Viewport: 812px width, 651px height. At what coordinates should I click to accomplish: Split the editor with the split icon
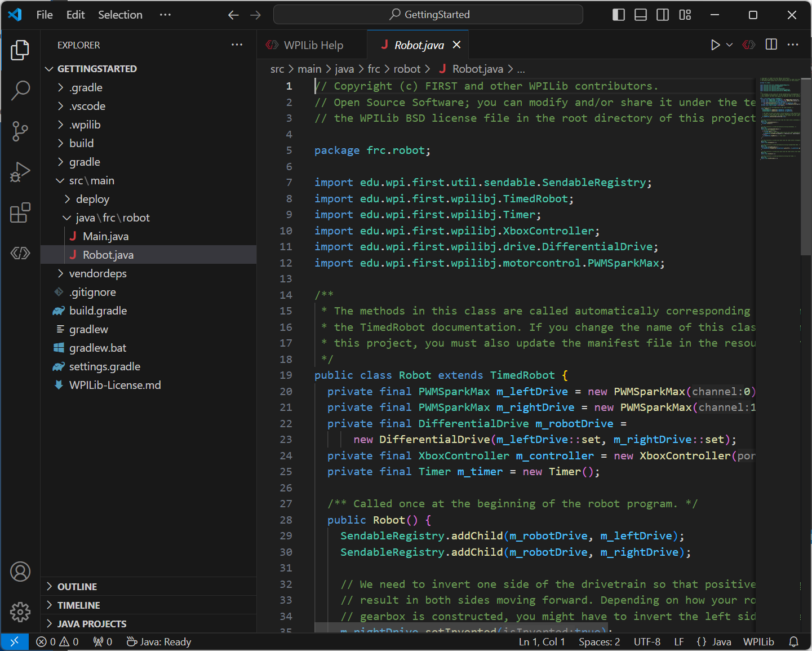[771, 45]
